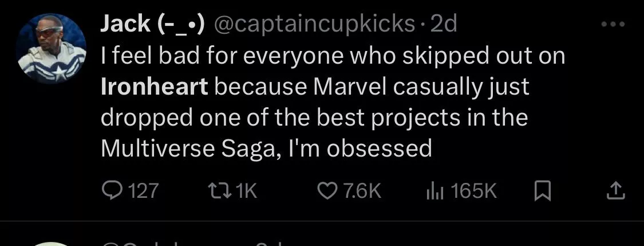Open the partially visible avatar of next tweet
Image resolution: width=644 pixels, height=246 pixels.
[x=52, y=243]
